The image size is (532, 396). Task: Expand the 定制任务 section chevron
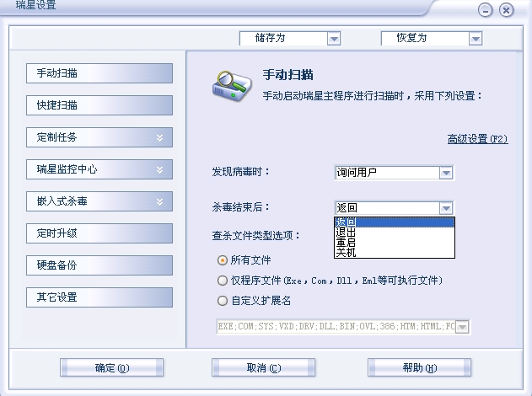click(159, 137)
